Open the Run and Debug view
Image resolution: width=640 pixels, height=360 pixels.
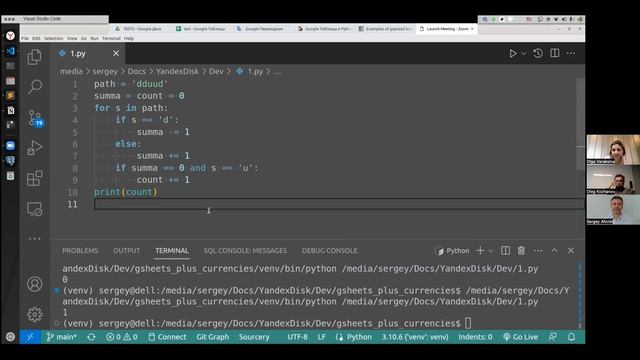[34, 148]
